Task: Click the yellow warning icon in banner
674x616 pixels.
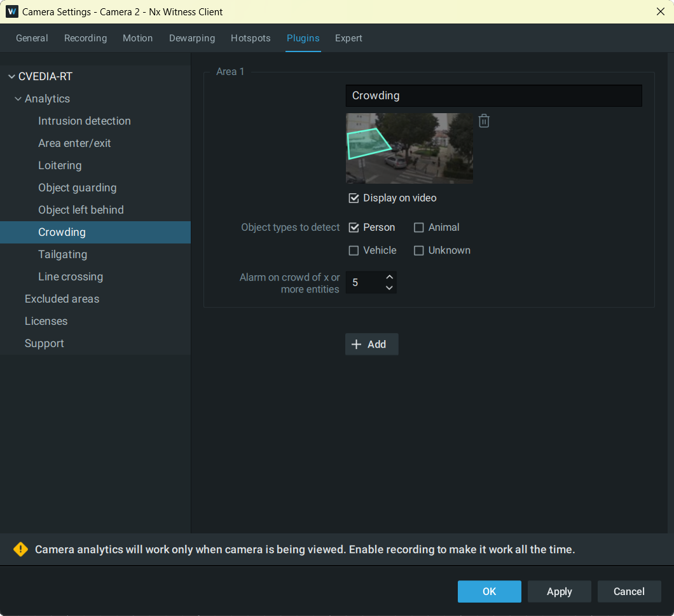Action: pyautogui.click(x=20, y=549)
